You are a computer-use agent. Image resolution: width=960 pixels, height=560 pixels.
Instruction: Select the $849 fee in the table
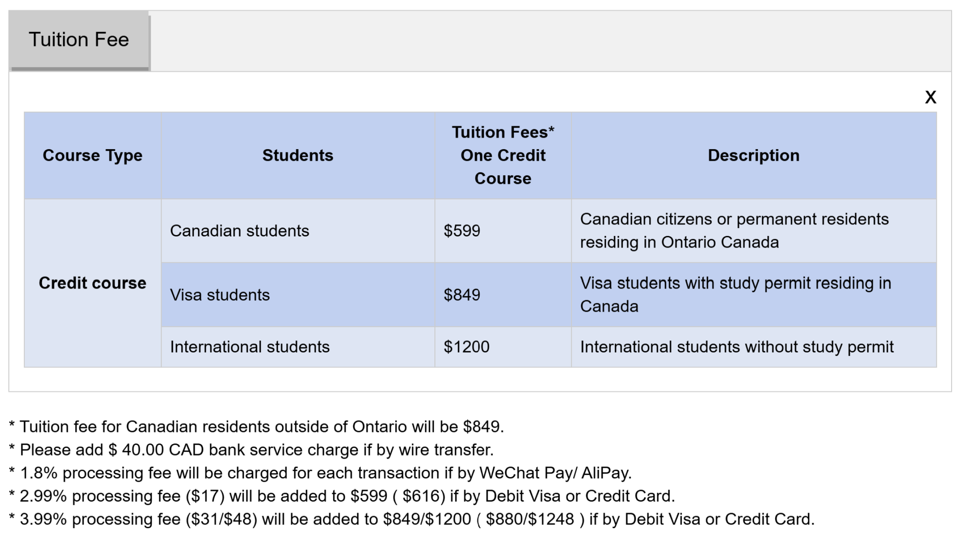[462, 295]
